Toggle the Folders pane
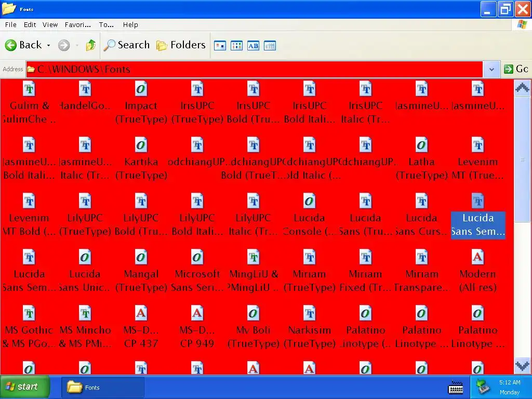 coord(181,45)
